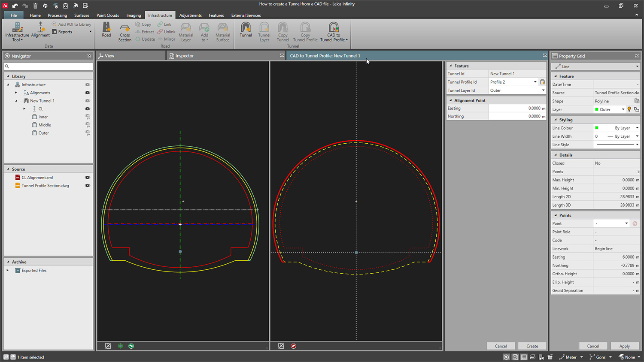Click the Undo icon in the quick access toolbar
Screen dimensions: 644x362
[15, 6]
